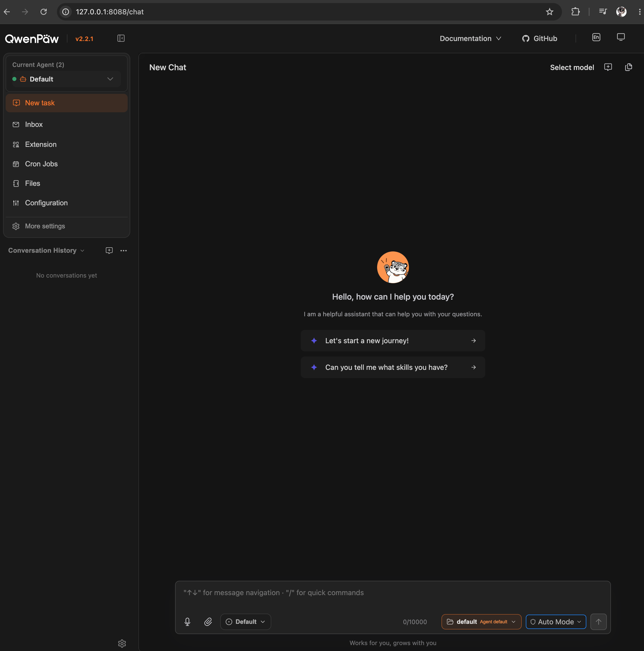644x651 pixels.
Task: Click the QwenPaw logo
Action: [32, 39]
